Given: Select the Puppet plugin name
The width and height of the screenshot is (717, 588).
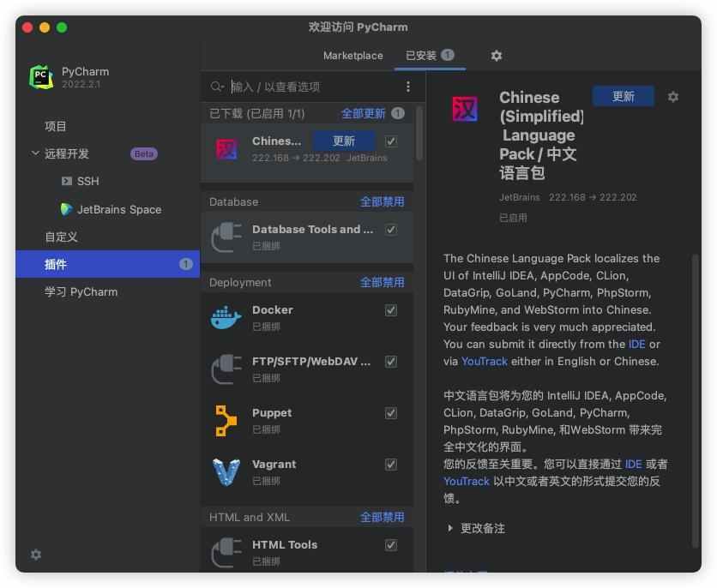Looking at the screenshot, I should click(272, 412).
